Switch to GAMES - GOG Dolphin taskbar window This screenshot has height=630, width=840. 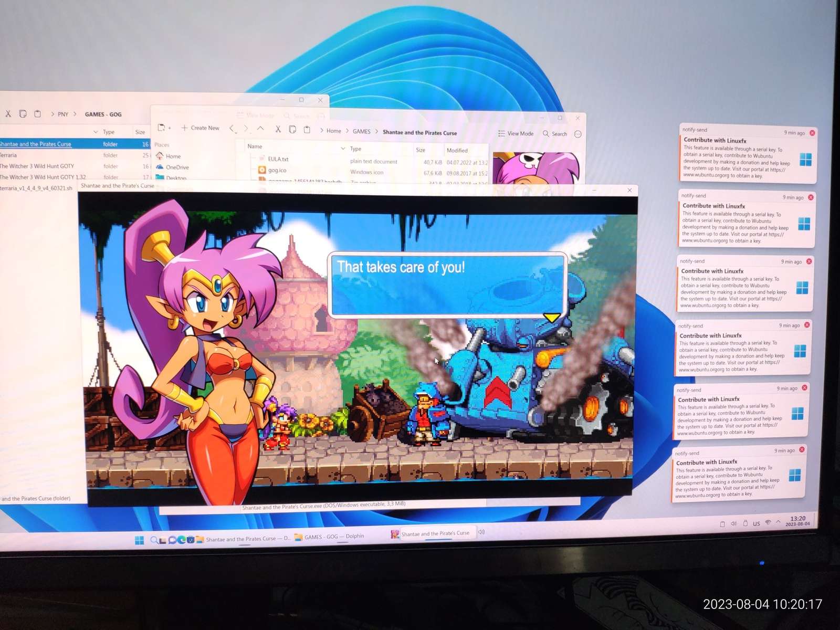(x=329, y=537)
